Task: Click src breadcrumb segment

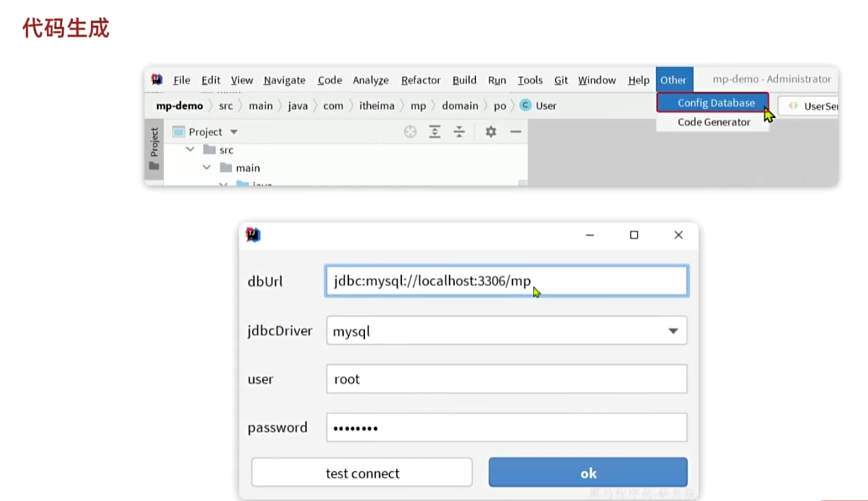Action: [x=226, y=105]
